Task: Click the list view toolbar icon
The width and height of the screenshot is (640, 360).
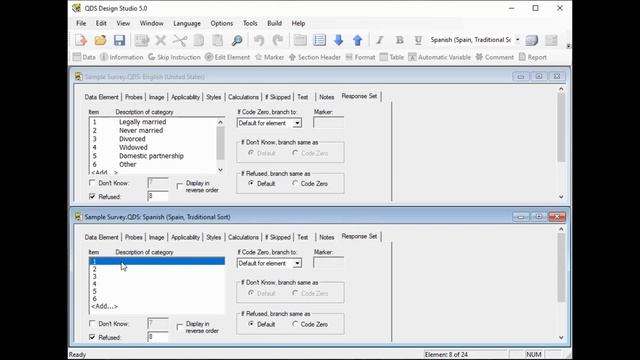Action: 319,40
